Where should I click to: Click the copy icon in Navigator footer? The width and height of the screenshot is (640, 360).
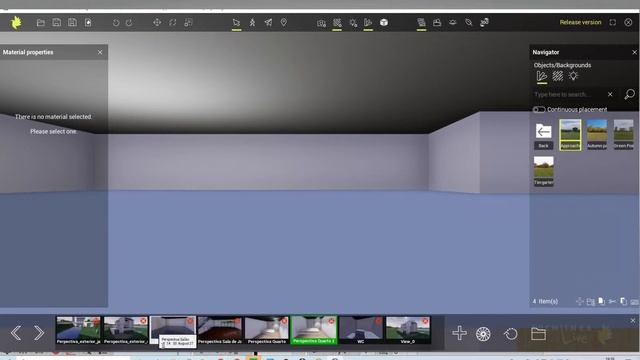tap(623, 302)
